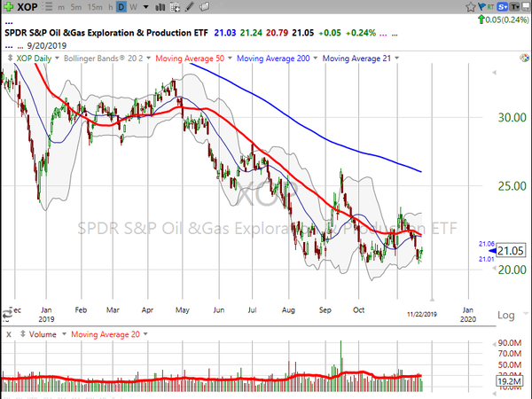The height and width of the screenshot is (399, 532).
Task: Click the 19.2M volume value marker
Action: pos(509,381)
